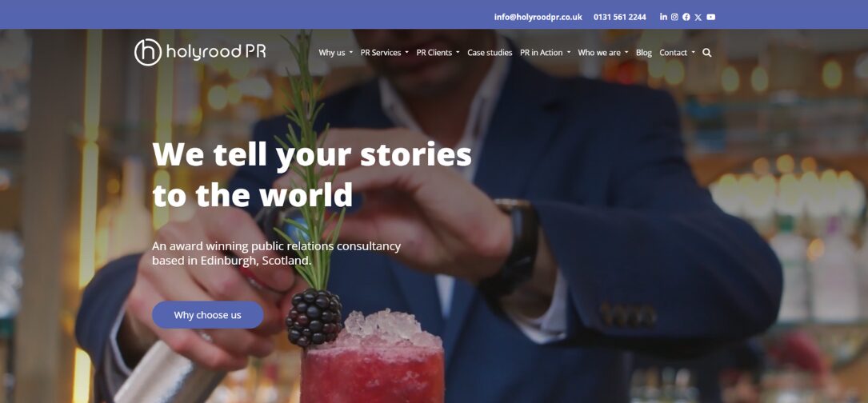
Task: Expand the Contact dropdown menu
Action: (677, 53)
